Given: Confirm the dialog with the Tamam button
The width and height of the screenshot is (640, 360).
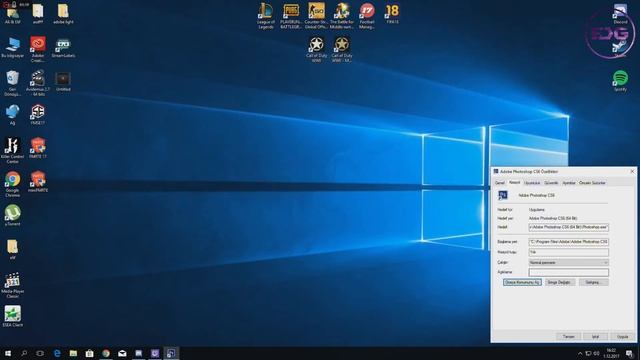Looking at the screenshot, I should tap(568, 337).
